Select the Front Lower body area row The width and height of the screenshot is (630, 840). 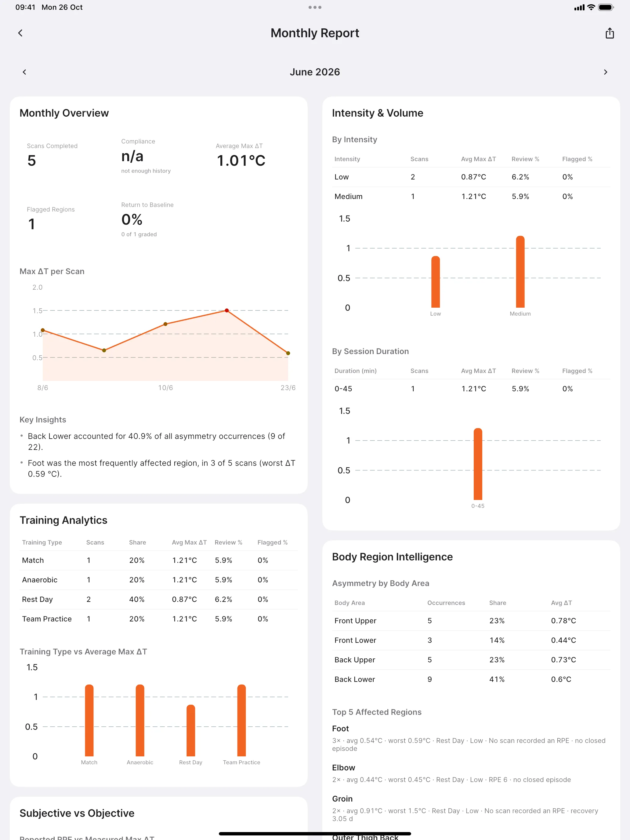point(471,640)
